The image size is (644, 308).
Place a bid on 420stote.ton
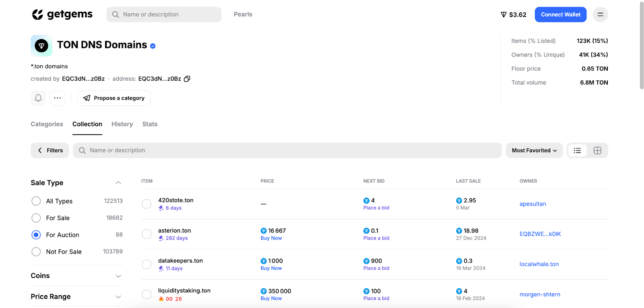click(376, 208)
